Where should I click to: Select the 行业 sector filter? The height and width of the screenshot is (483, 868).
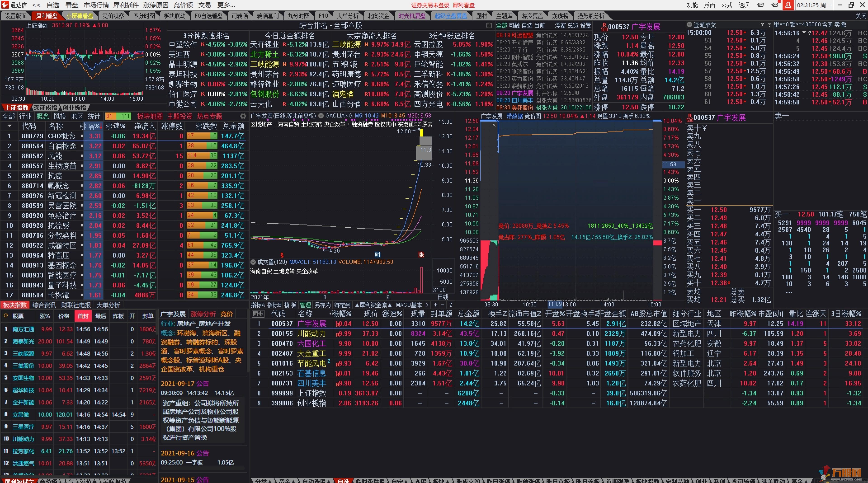25,116
